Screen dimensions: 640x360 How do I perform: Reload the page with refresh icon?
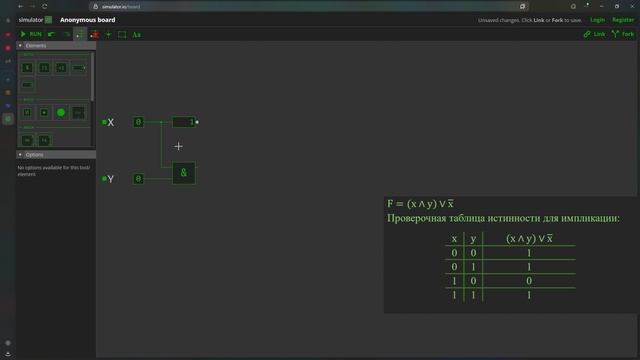(44, 6)
